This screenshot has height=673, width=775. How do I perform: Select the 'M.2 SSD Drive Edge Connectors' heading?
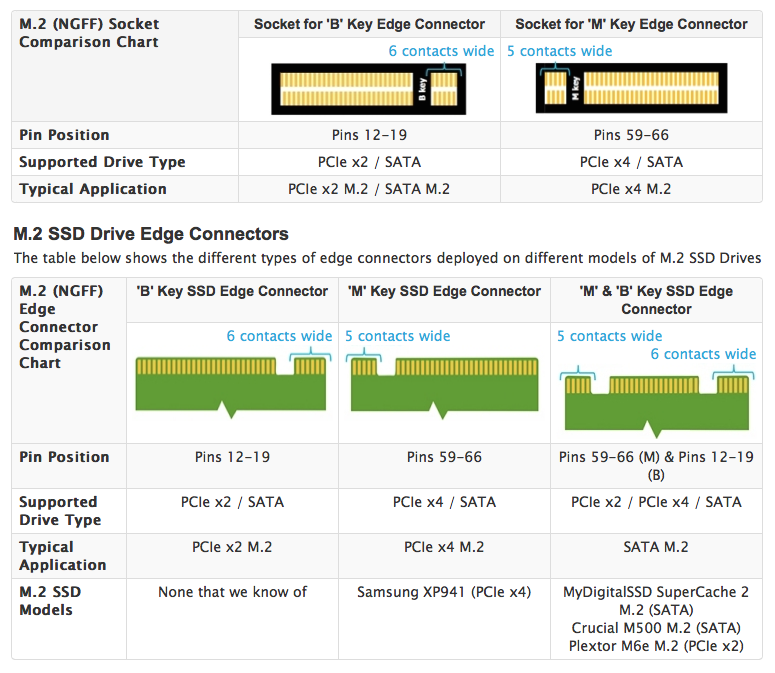pos(151,234)
